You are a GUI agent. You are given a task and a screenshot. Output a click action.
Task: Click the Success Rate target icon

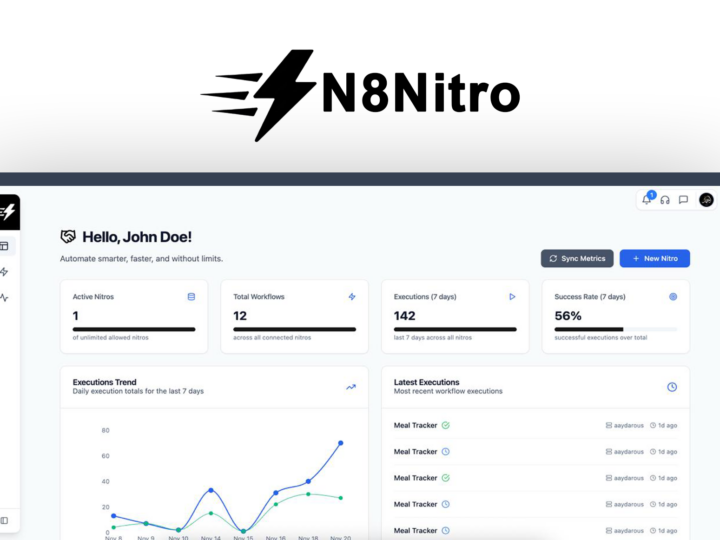click(x=673, y=297)
